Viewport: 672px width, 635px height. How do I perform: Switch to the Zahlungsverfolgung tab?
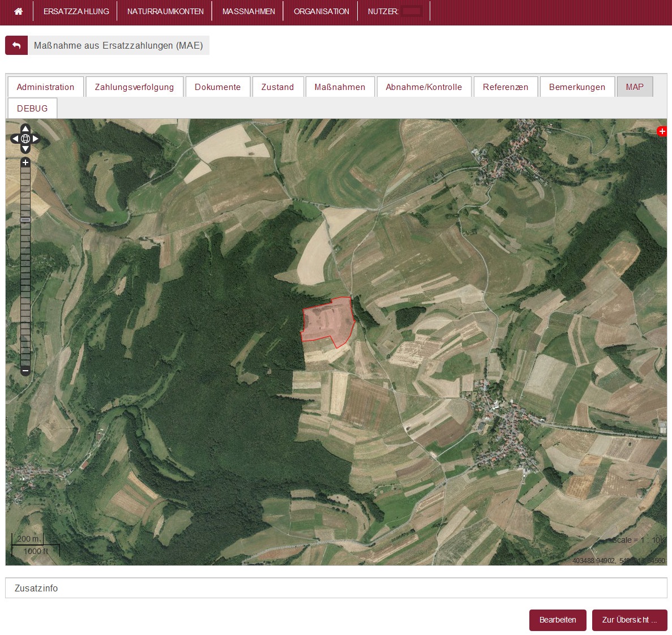134,87
